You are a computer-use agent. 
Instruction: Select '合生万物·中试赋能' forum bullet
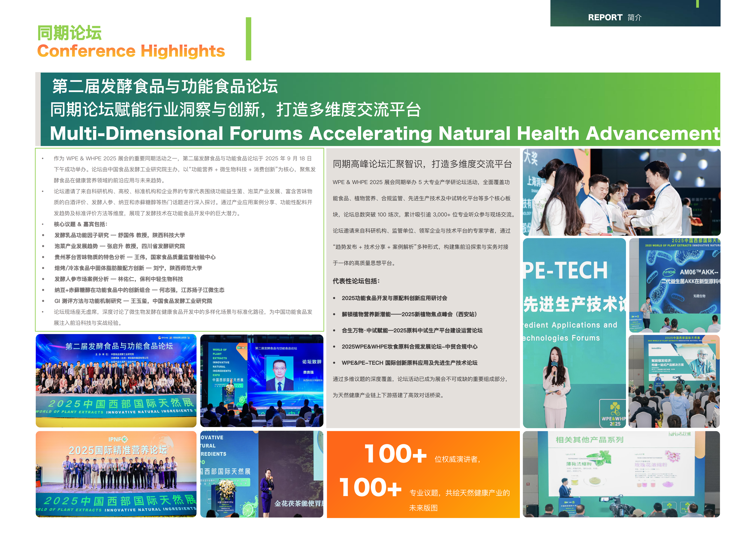click(412, 330)
